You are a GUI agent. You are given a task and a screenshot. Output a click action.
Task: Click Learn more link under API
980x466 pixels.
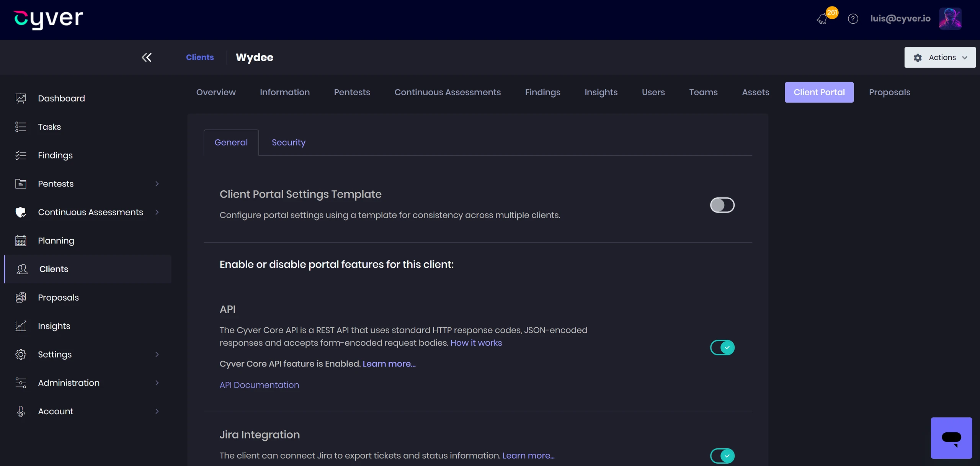[x=389, y=364]
